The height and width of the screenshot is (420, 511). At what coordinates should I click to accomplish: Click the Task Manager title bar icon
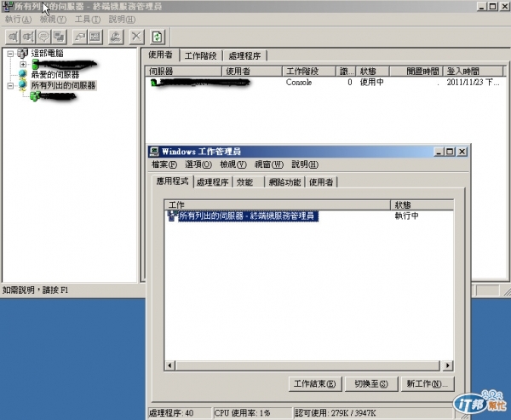pos(154,152)
